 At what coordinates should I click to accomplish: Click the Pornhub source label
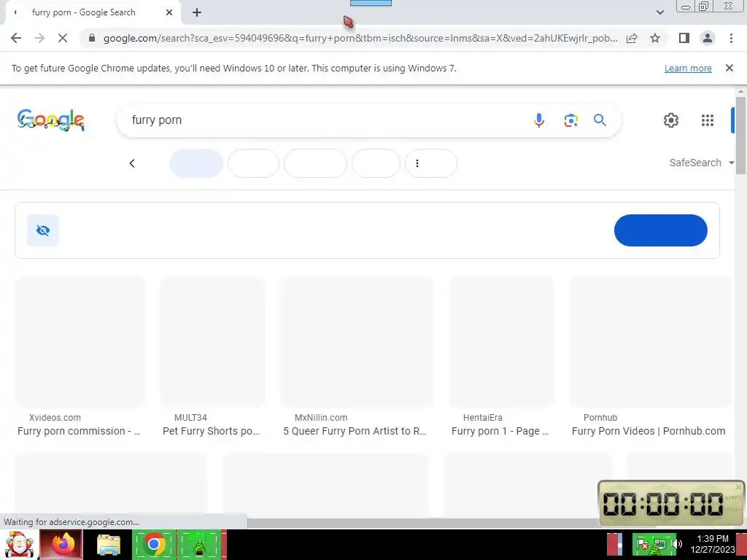[600, 418]
